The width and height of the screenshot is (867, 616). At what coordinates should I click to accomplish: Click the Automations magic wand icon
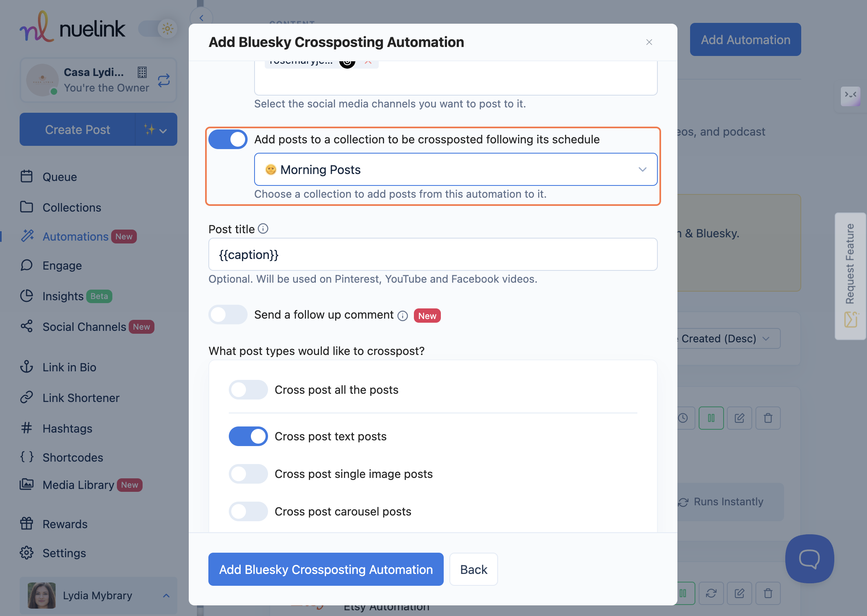coord(27,236)
